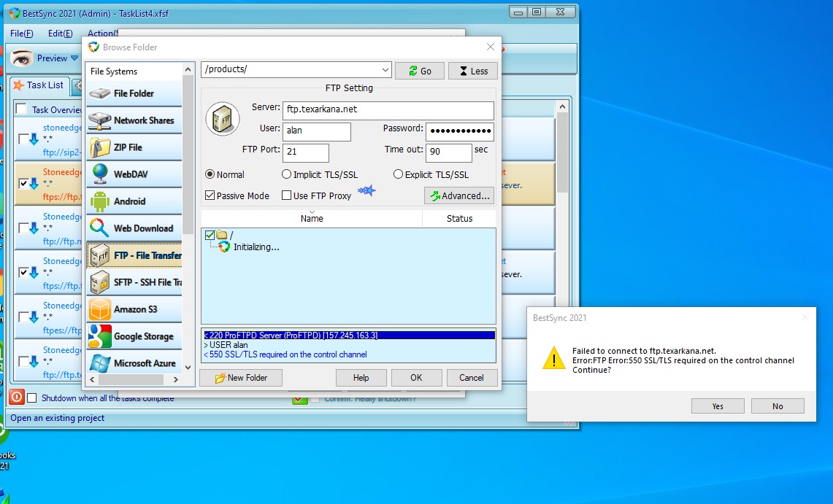833x504 pixels.
Task: Click Go button
Action: coord(420,71)
